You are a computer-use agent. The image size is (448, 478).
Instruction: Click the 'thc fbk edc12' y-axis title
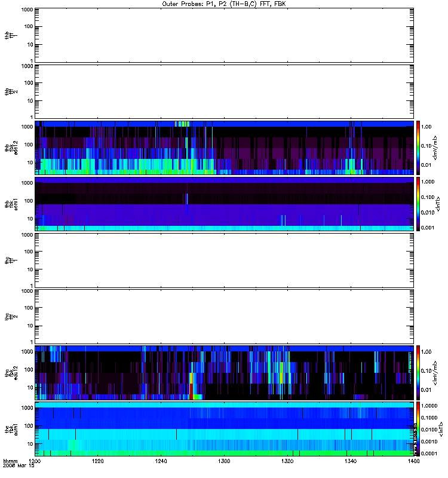(11, 372)
